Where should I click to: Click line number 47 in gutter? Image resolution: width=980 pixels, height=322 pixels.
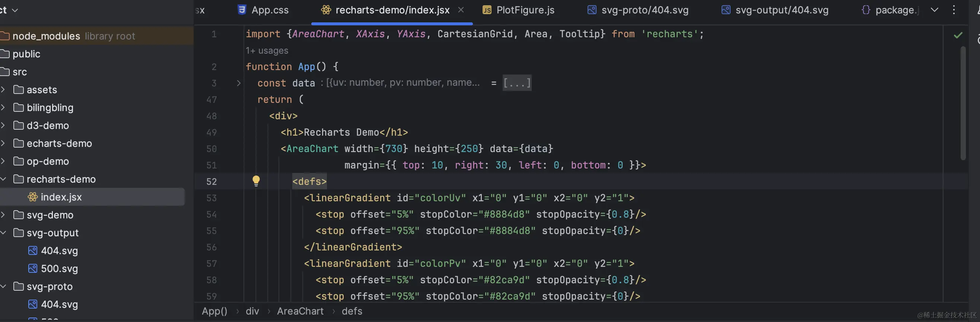pos(211,100)
